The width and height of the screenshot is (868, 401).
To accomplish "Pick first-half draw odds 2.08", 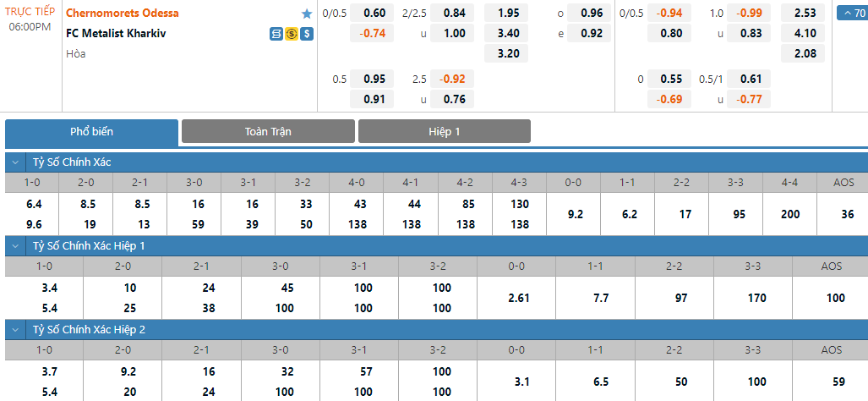I will tap(803, 54).
